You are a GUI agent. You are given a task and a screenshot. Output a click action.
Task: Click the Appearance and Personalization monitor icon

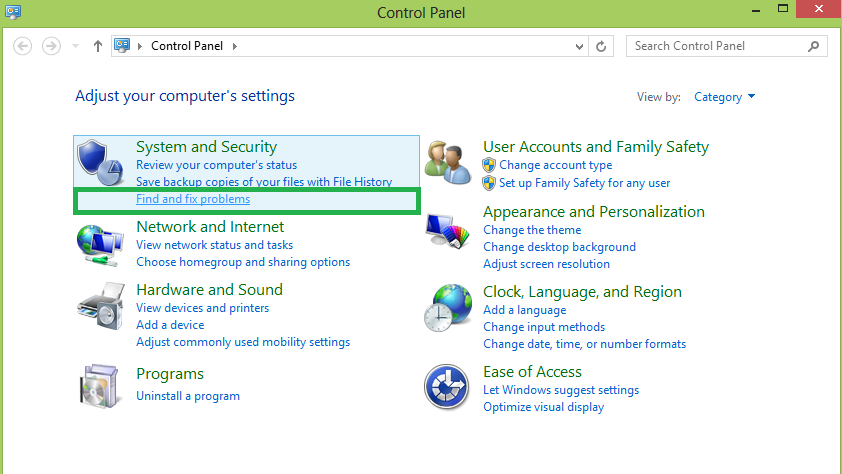click(447, 231)
